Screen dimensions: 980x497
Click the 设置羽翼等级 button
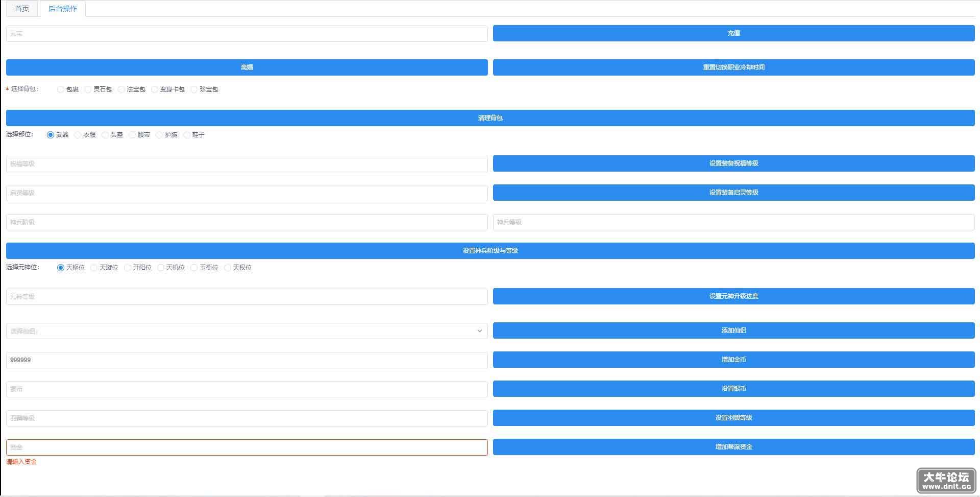tap(733, 418)
